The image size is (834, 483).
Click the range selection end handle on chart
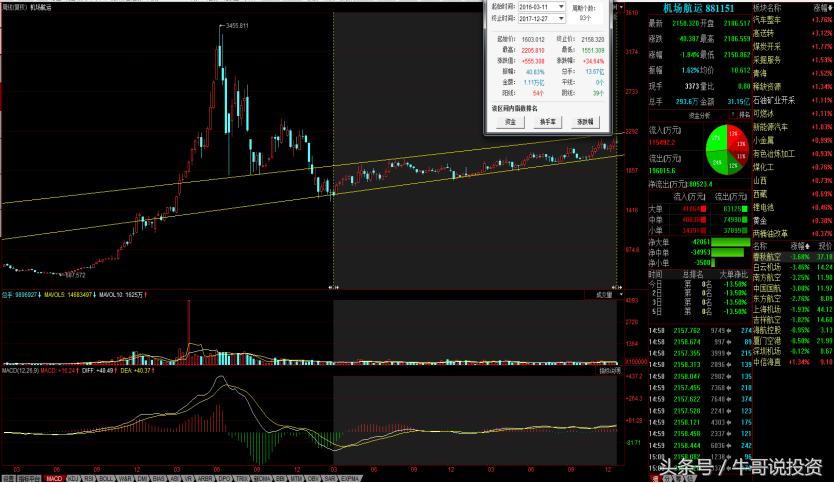617,287
